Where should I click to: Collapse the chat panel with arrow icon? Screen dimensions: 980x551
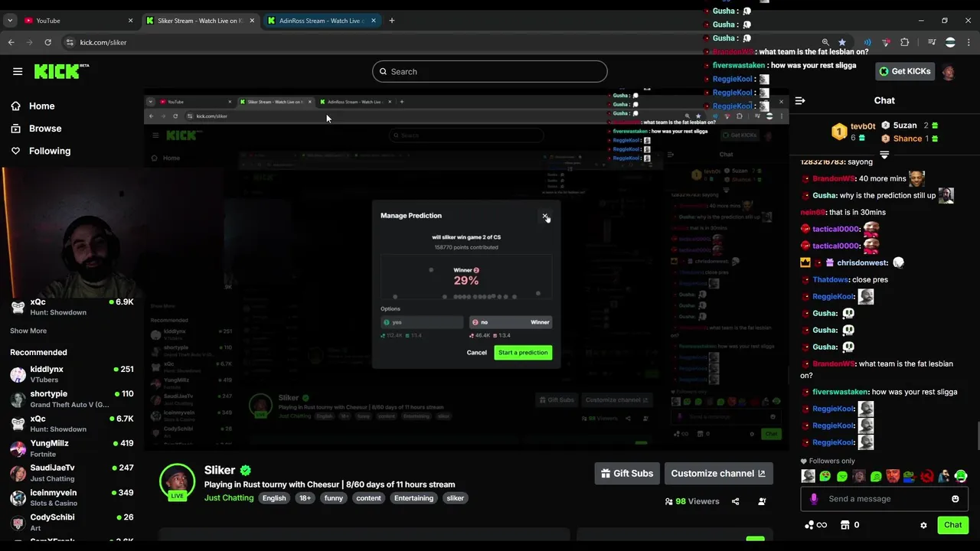(800, 100)
